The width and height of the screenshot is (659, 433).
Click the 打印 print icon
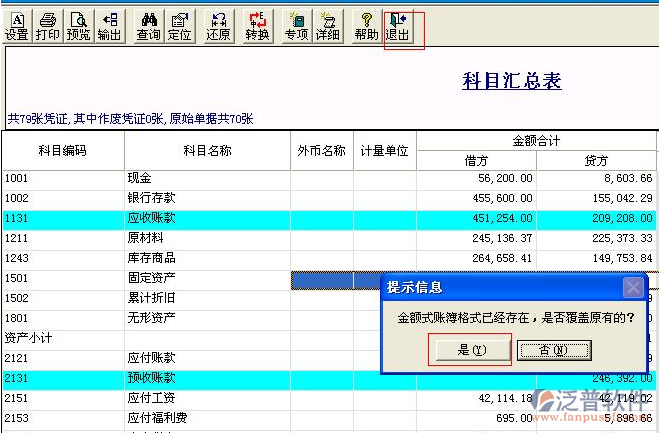pos(47,27)
